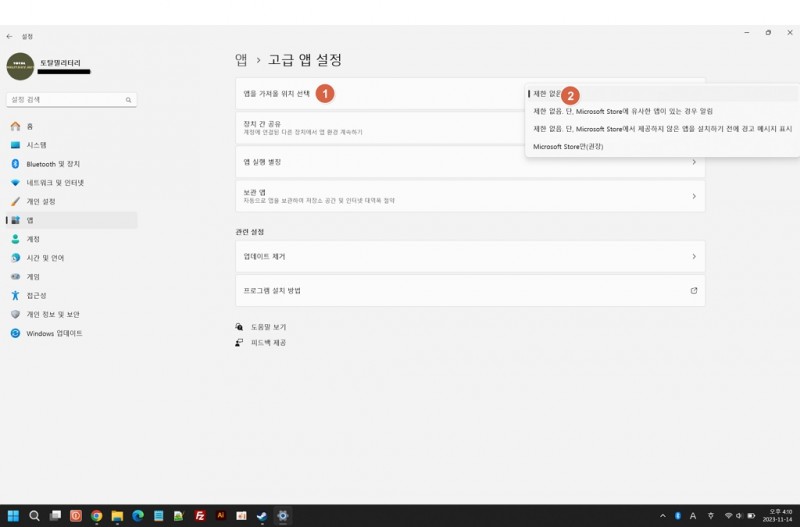Click the 앱 breadcrumb link in the header
This screenshot has width=800, height=527.
click(x=241, y=60)
